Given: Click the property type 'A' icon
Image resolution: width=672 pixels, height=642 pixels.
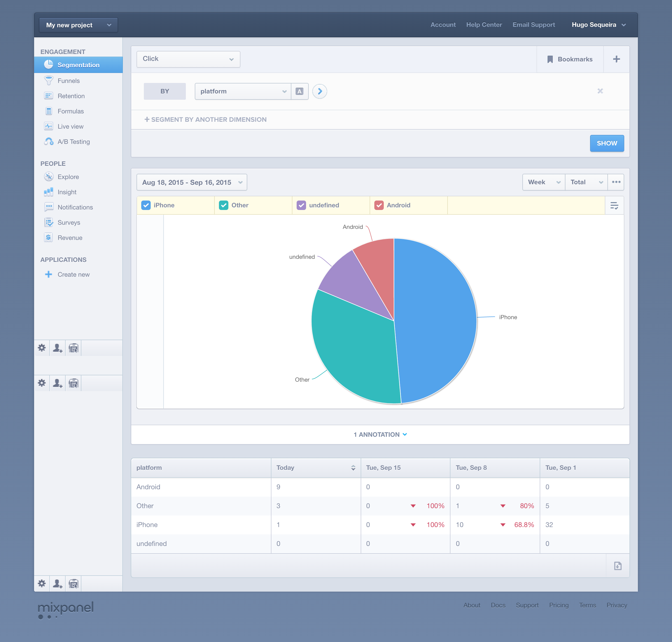Looking at the screenshot, I should pos(300,91).
